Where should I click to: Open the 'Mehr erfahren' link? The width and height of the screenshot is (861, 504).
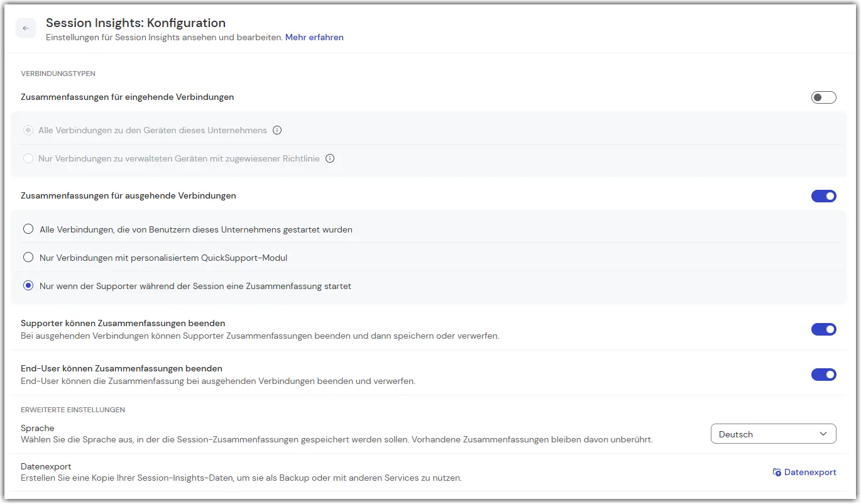tap(314, 38)
